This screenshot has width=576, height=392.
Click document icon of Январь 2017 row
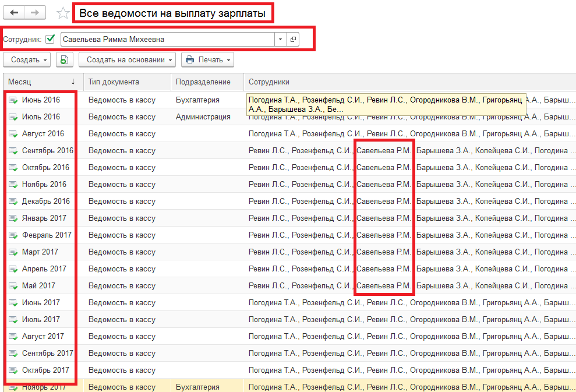(x=13, y=218)
